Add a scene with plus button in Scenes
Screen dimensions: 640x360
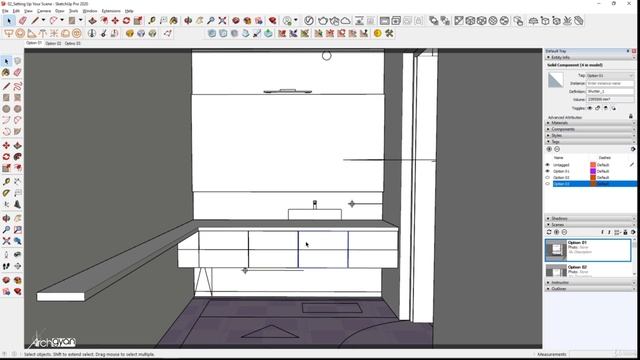click(556, 232)
